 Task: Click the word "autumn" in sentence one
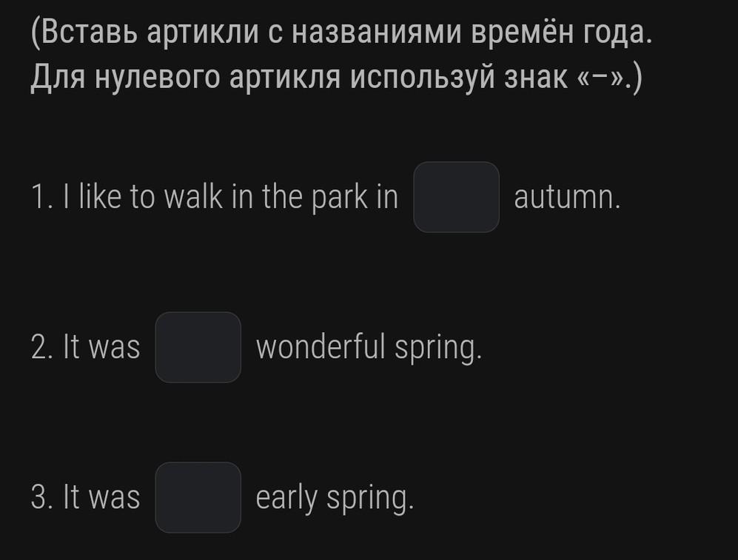pos(566,198)
